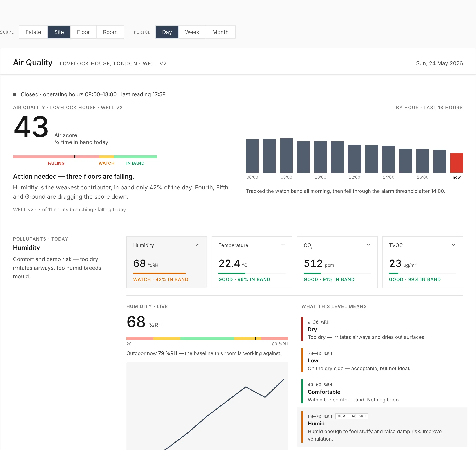
Task: Click the Humidity card orange progress bar
Action: click(159, 273)
